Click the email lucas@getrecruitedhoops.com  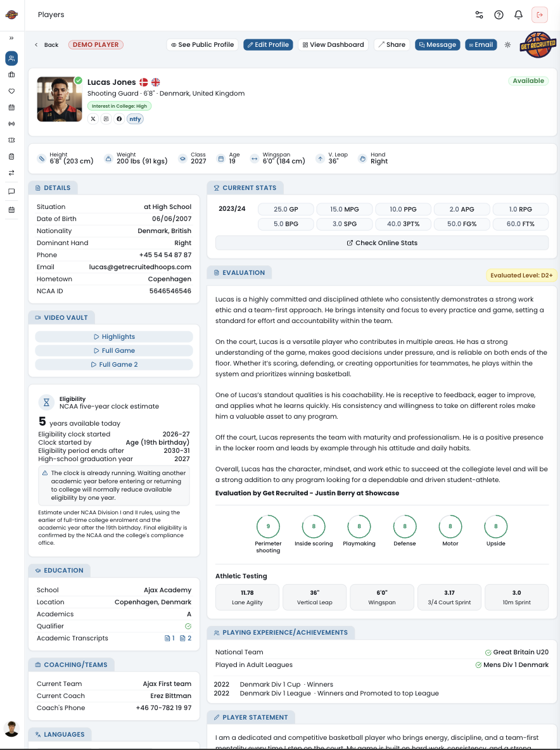[x=140, y=267]
